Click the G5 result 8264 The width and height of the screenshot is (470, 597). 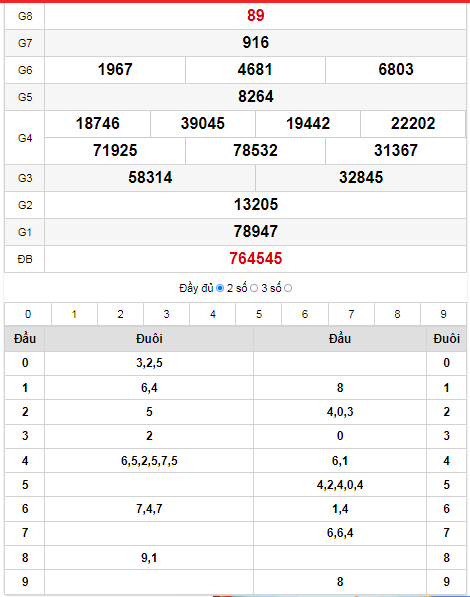(x=256, y=97)
